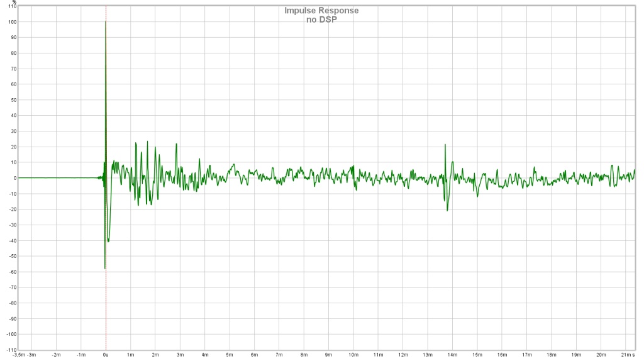Click the "14m" tick on the time axis
Screen dimensions: 644x358
pos(453,355)
